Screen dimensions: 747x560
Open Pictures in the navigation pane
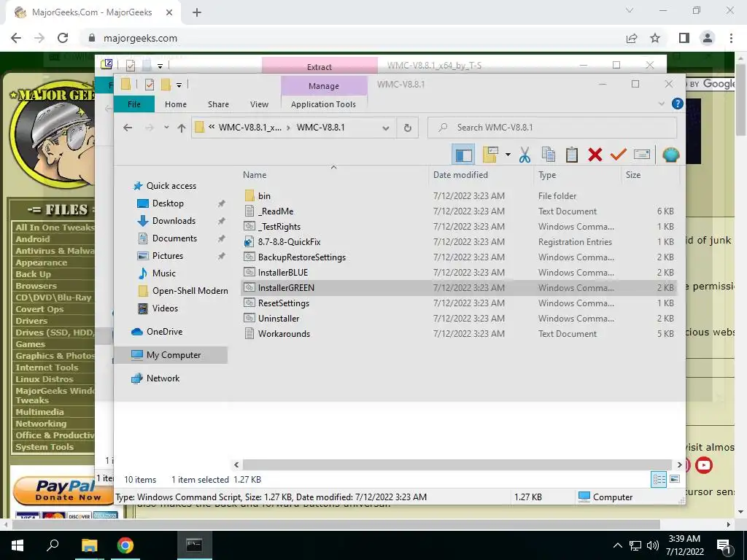click(167, 256)
